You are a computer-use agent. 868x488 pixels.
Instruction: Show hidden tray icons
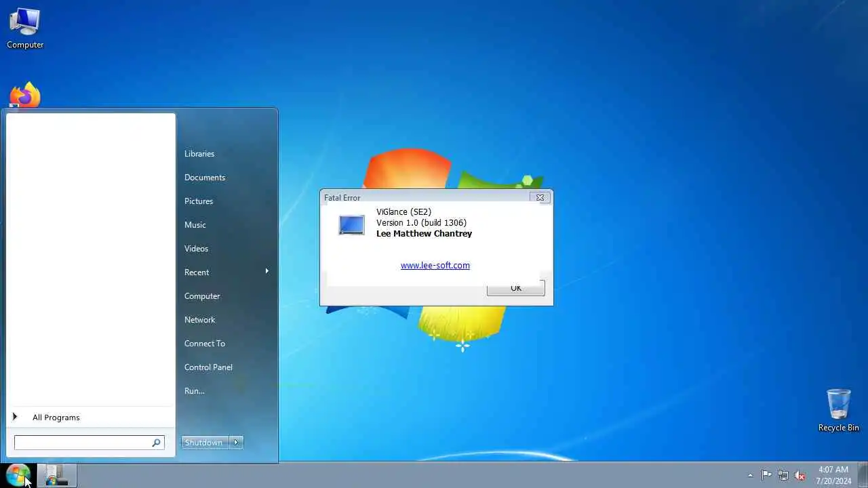coord(750,475)
